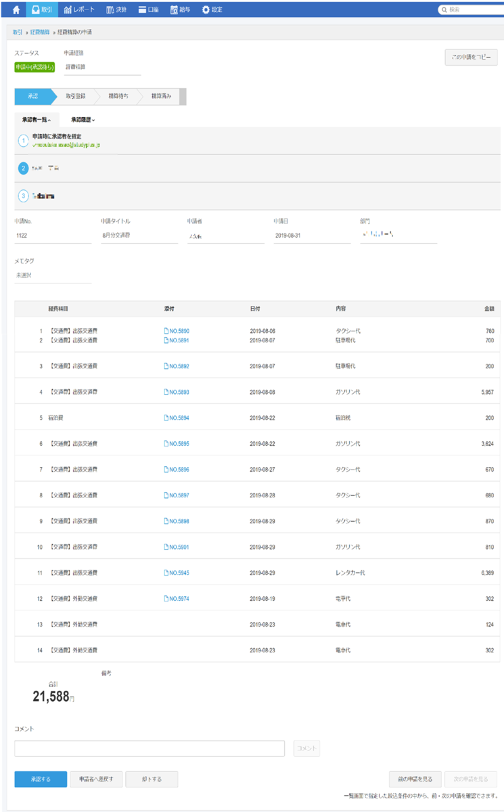Screen dimensions: 504x812
Task: View previous application with 前の申請を見る
Action: tap(415, 779)
